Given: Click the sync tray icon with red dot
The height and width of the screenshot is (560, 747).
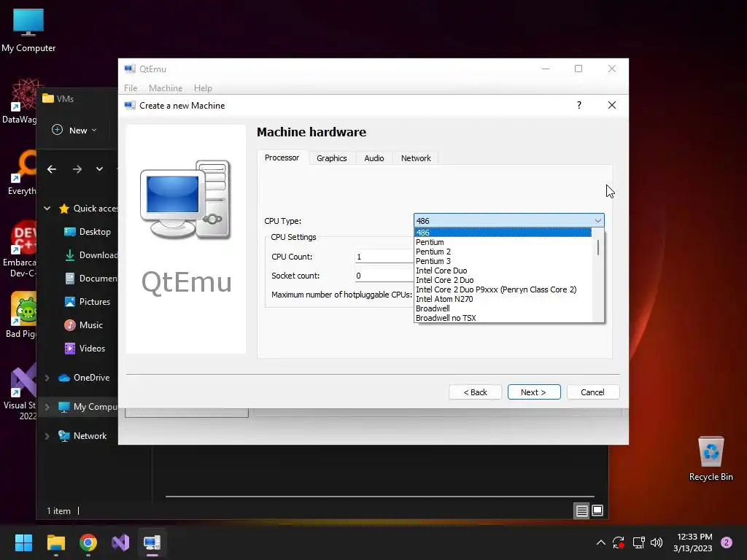Looking at the screenshot, I should pos(619,542).
